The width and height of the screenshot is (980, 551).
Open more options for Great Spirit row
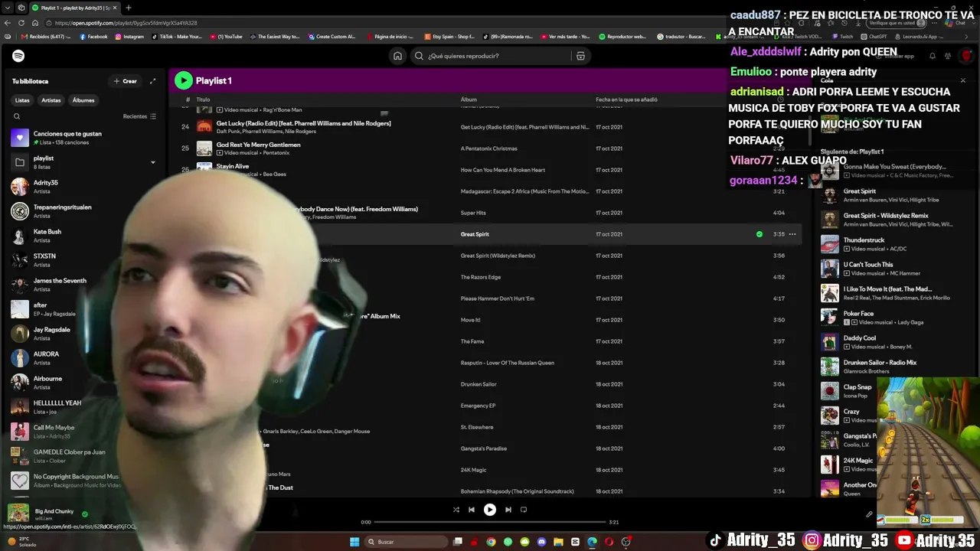click(792, 234)
